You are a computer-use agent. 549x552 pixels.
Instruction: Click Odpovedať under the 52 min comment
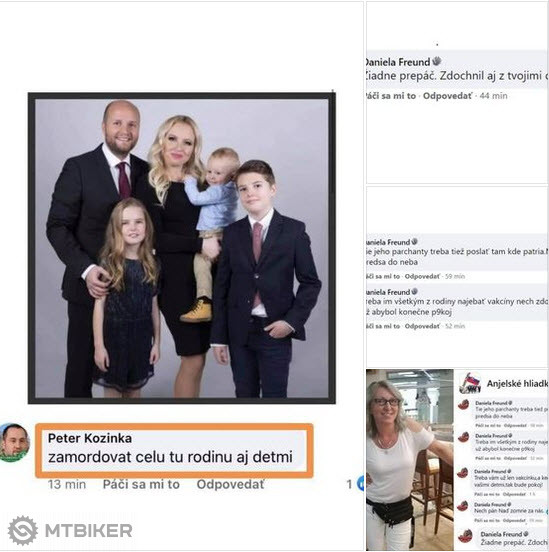pyautogui.click(x=422, y=326)
